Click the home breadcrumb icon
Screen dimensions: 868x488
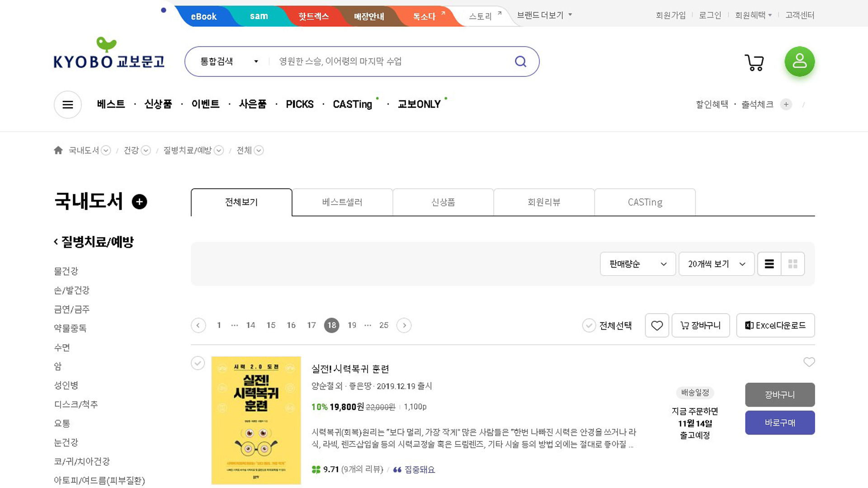58,150
